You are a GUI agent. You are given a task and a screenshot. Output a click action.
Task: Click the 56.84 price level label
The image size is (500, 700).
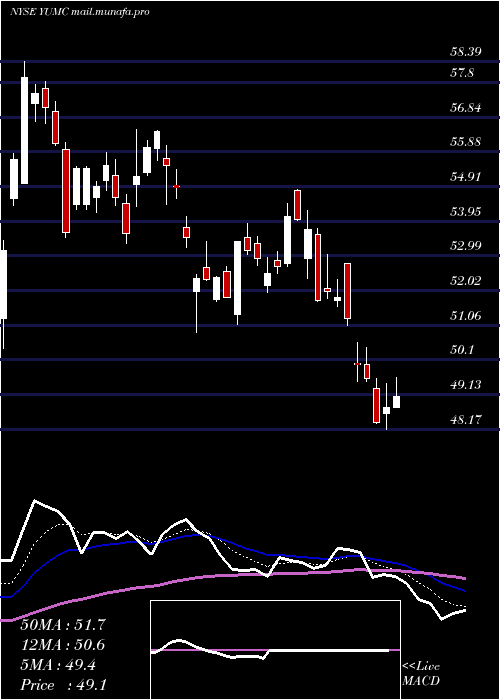pyautogui.click(x=466, y=108)
